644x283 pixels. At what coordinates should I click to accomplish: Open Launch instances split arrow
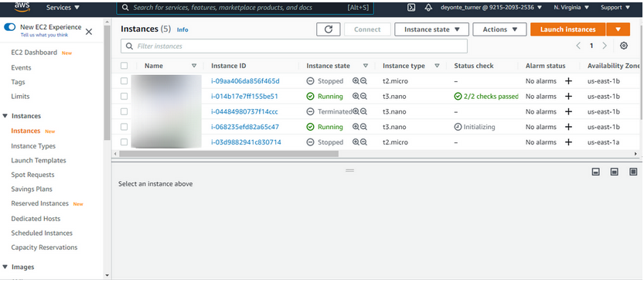(618, 29)
